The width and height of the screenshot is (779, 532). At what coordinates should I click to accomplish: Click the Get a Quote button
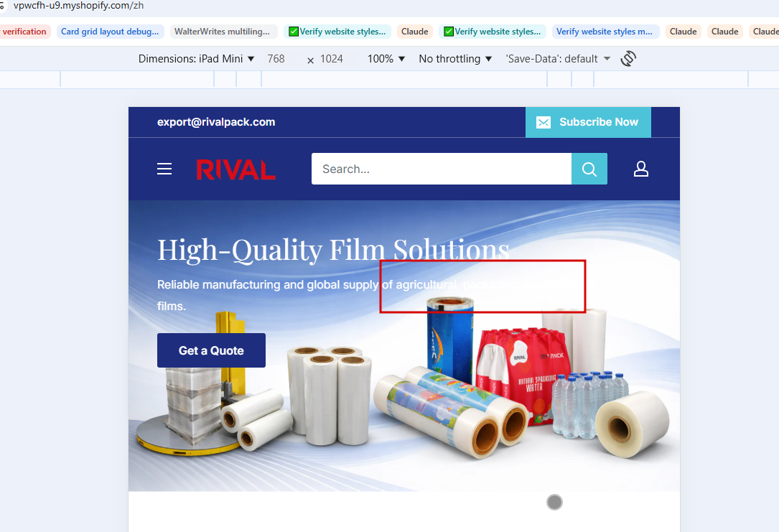(211, 350)
